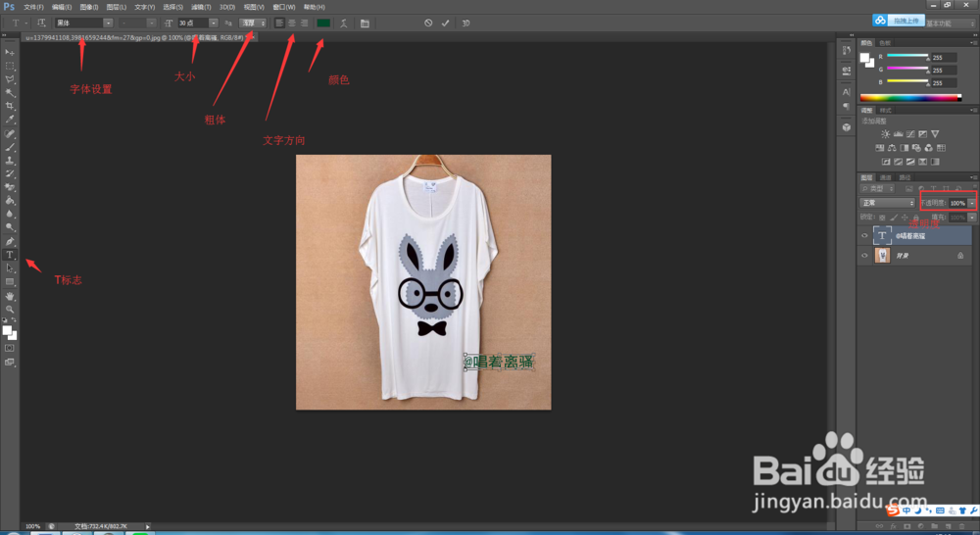This screenshot has width=980, height=535.
Task: Hide the text layer via eye icon
Action: pos(865,235)
